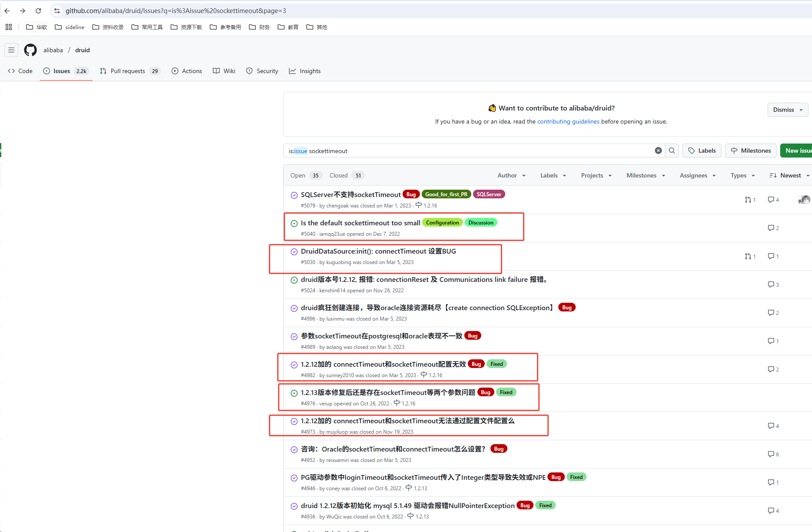The width and height of the screenshot is (812, 532).
Task: Open the contributing guidelines link
Action: 568,121
